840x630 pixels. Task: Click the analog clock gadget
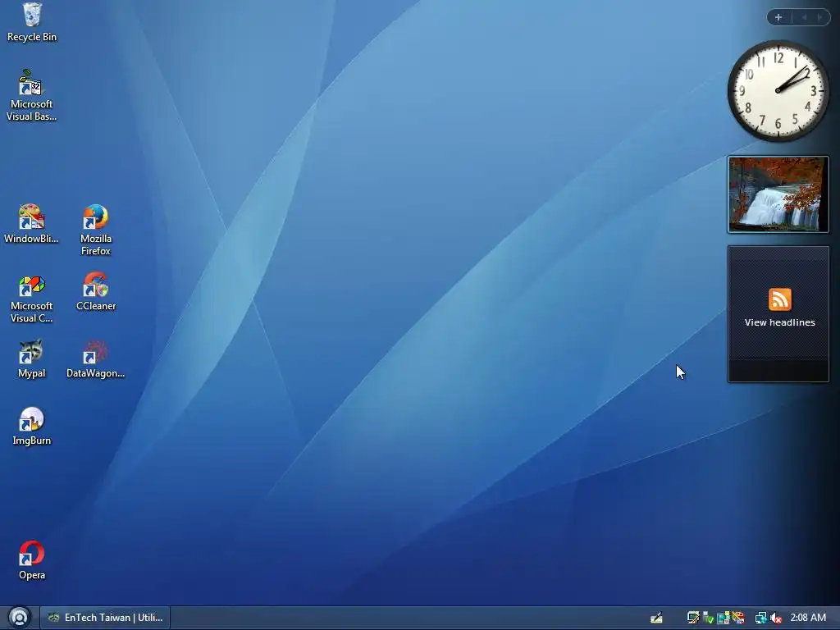click(x=778, y=90)
